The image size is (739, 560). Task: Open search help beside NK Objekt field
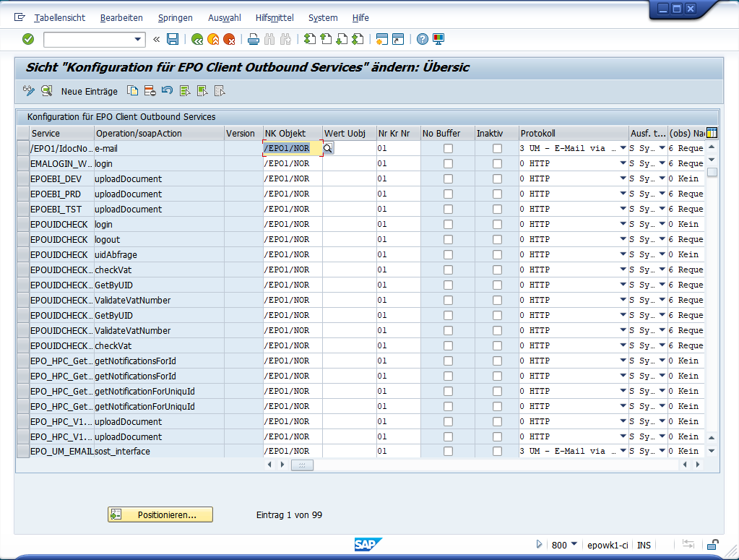328,148
